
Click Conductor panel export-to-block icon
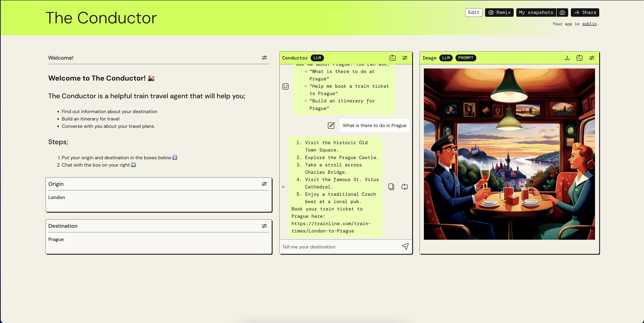point(392,58)
